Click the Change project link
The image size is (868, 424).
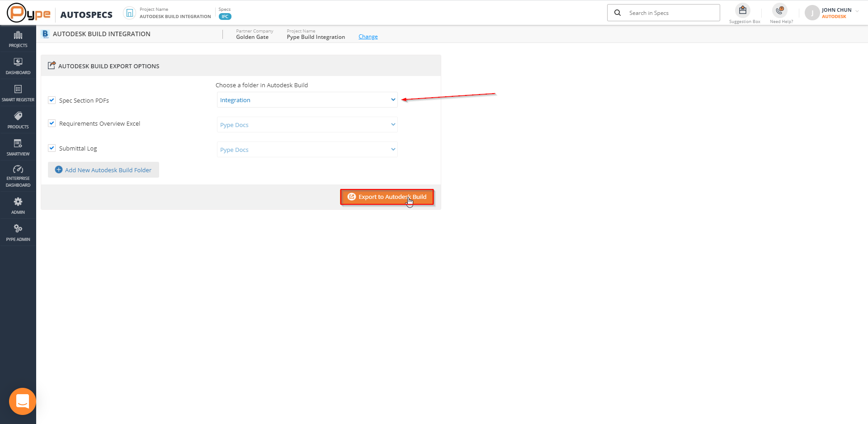coord(368,37)
